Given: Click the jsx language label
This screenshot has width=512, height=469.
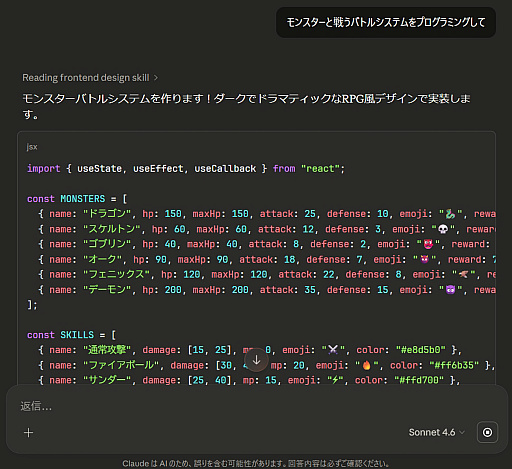Looking at the screenshot, I should (x=32, y=147).
